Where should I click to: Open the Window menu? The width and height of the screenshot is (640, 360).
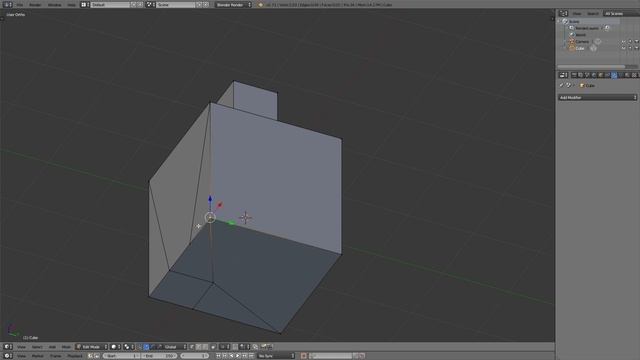point(54,5)
